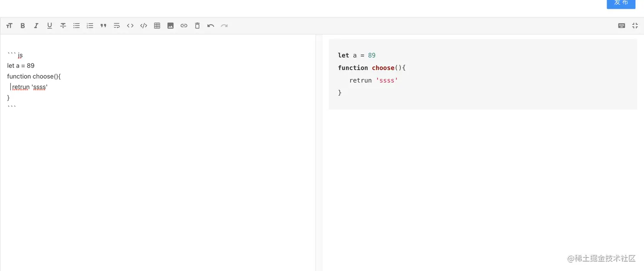Click the opening '``` js' fence line
Viewport: 644px width, 271px height.
point(15,55)
